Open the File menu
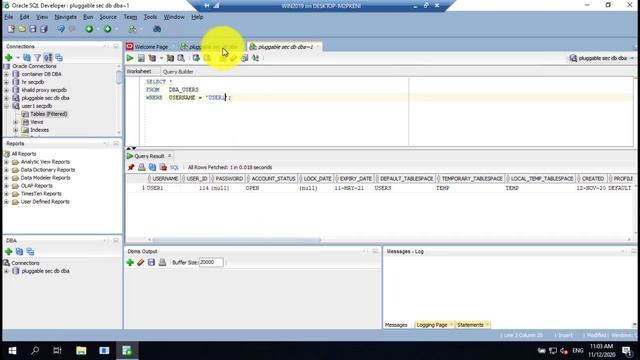 9,17
